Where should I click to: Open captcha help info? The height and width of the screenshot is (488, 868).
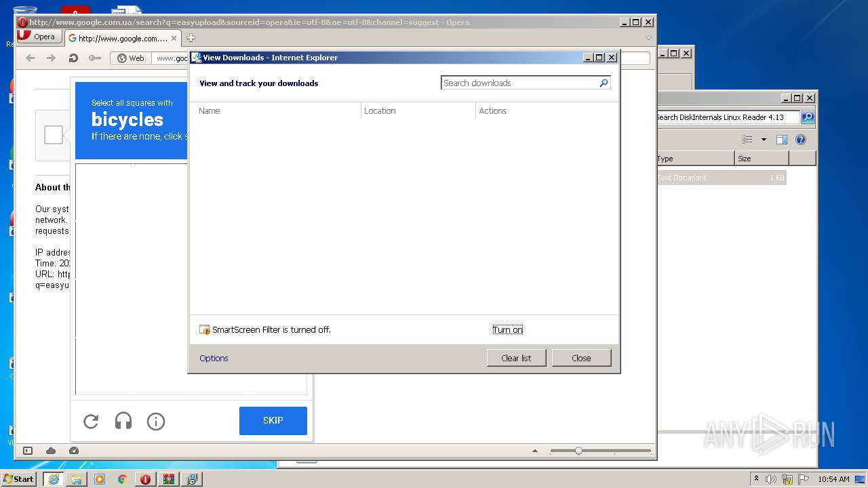pyautogui.click(x=156, y=422)
